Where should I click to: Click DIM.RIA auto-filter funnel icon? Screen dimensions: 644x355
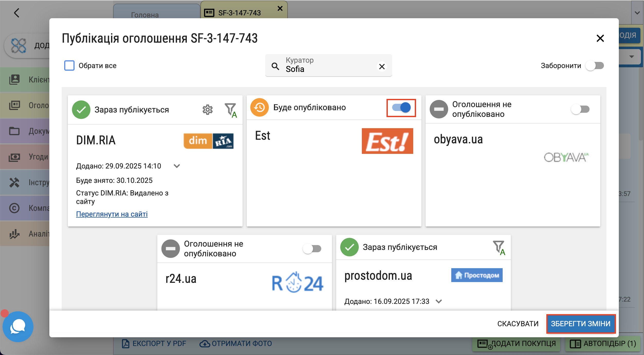coord(230,110)
